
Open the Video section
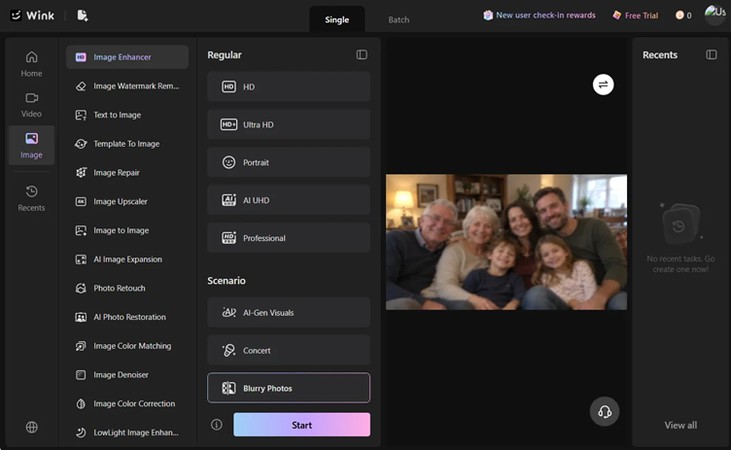point(31,105)
